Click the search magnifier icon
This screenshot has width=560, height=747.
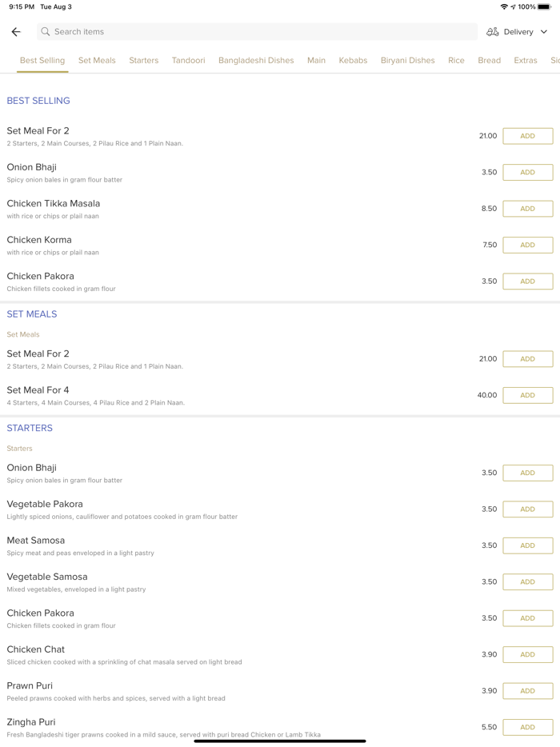(46, 32)
